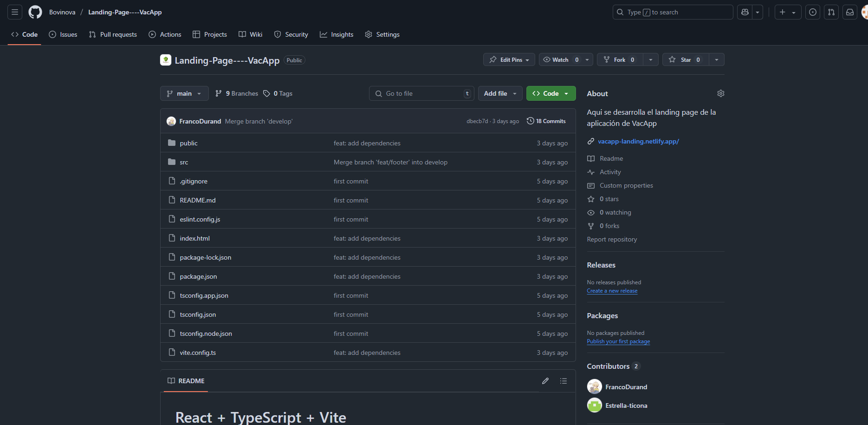Open the Security tab

[x=291, y=34]
